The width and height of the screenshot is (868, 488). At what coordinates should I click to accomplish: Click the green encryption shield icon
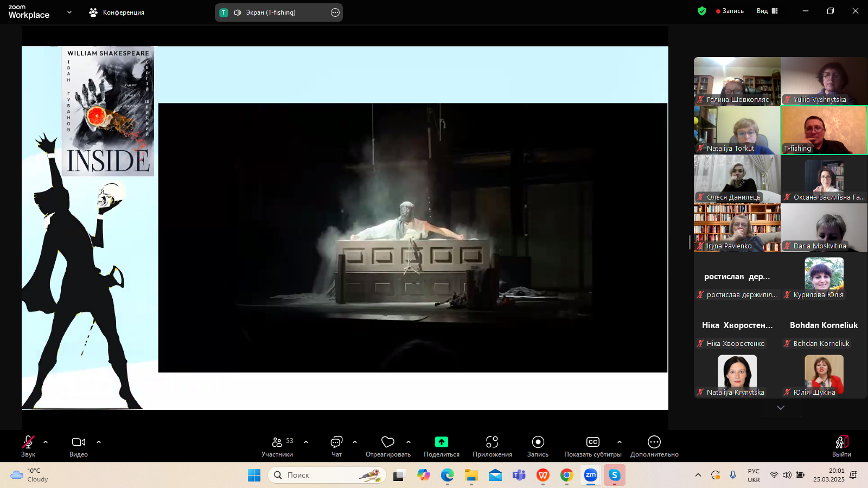tap(702, 11)
